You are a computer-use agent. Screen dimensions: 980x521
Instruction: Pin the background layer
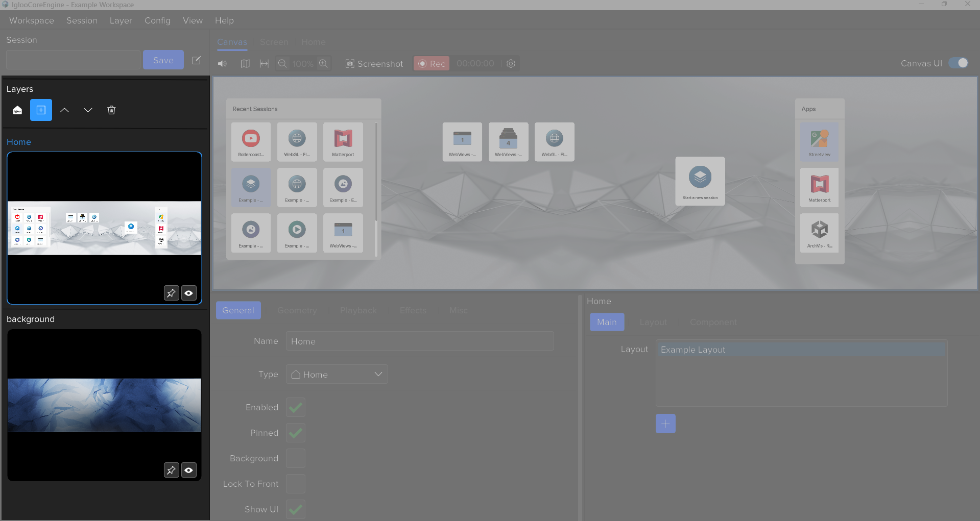171,470
